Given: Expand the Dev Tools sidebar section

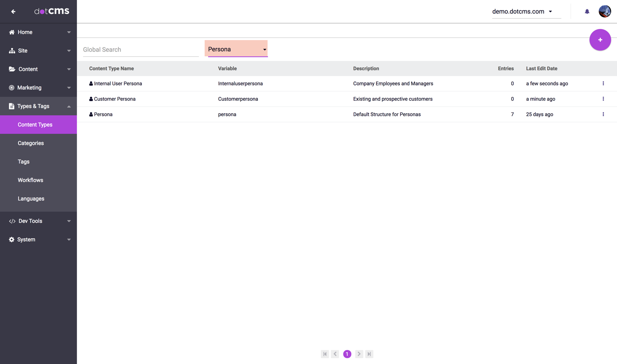Looking at the screenshot, I should pos(39,221).
